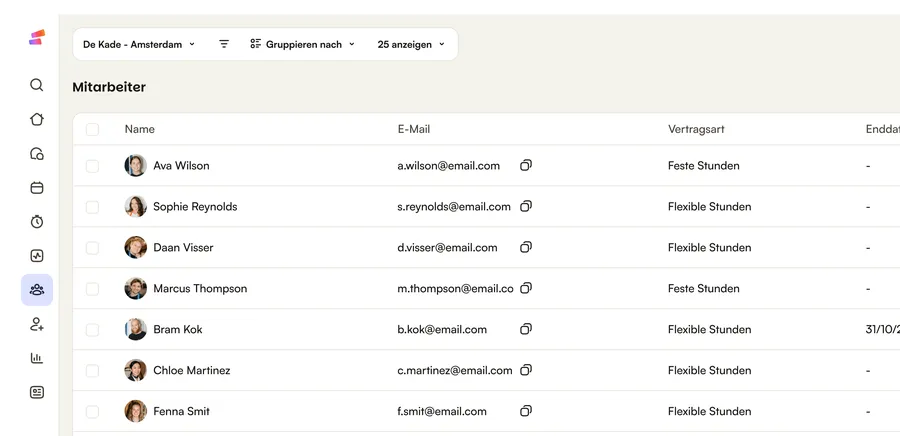Copy Marcus Thompson's email via copy icon

(x=526, y=288)
